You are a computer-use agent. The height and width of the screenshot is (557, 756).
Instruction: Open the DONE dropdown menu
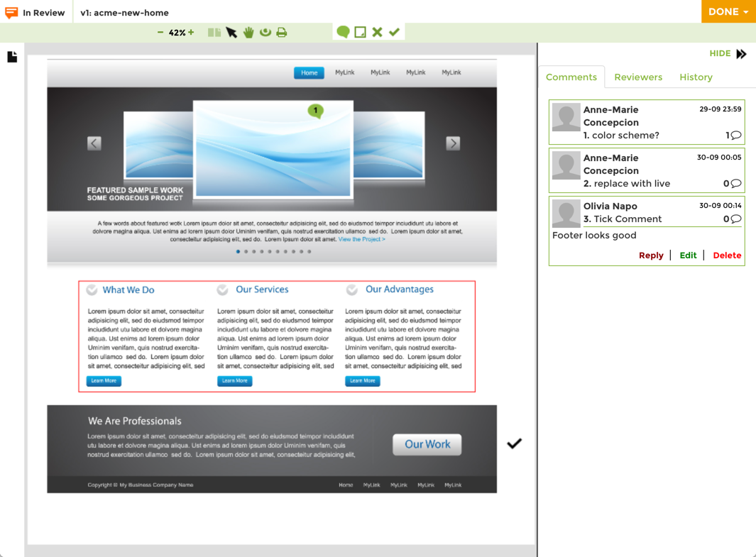728,11
